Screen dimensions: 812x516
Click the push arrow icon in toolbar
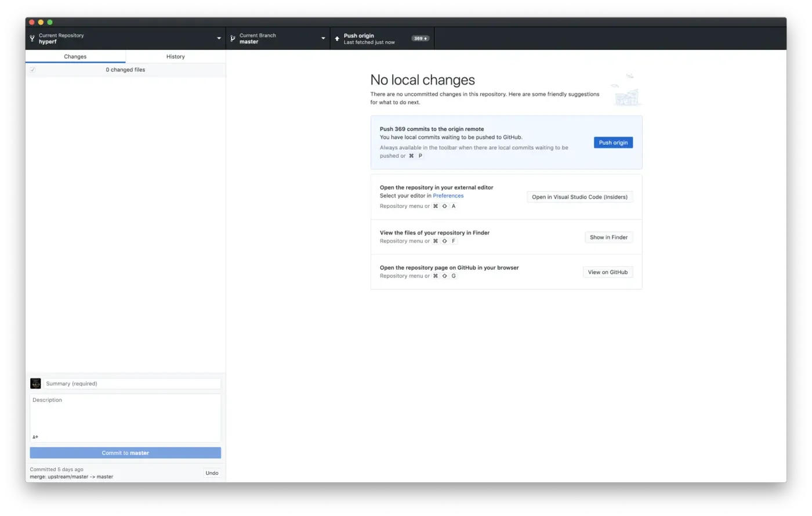click(x=337, y=38)
